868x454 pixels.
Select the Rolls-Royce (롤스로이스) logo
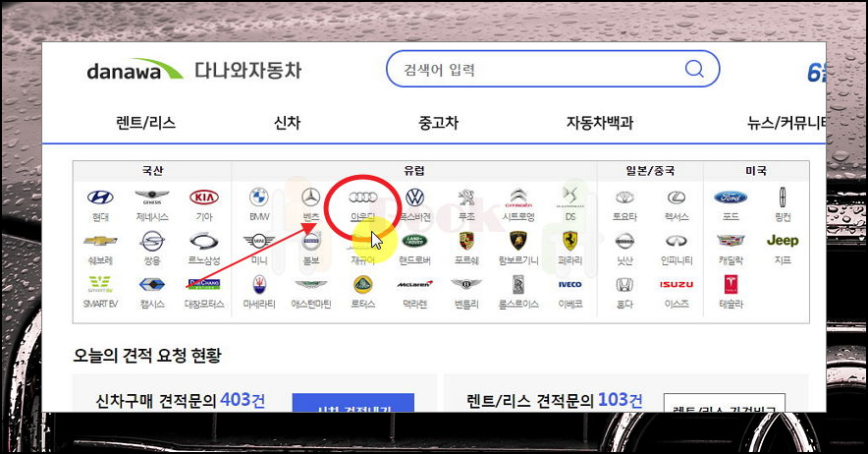518,284
